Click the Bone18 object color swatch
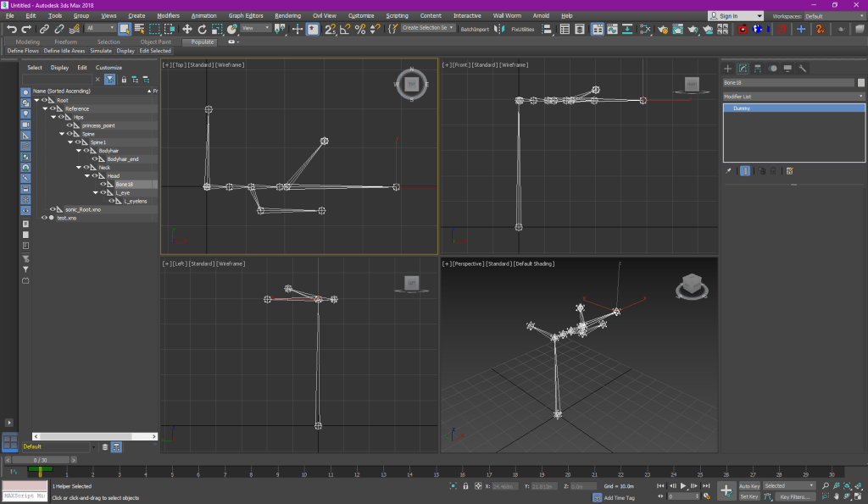 point(860,83)
